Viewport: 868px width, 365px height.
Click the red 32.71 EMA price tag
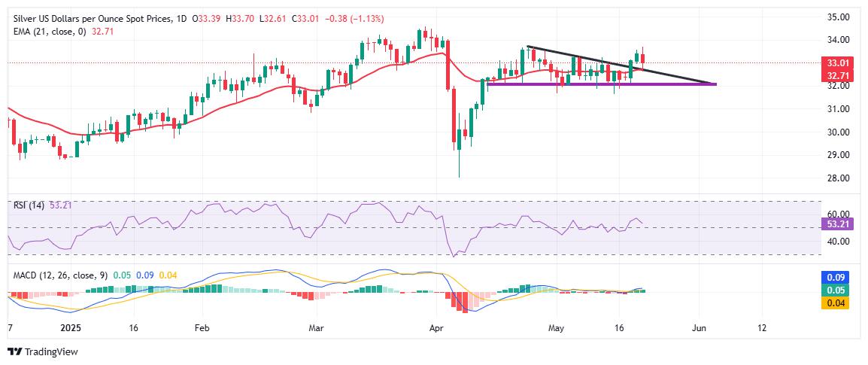click(x=835, y=74)
